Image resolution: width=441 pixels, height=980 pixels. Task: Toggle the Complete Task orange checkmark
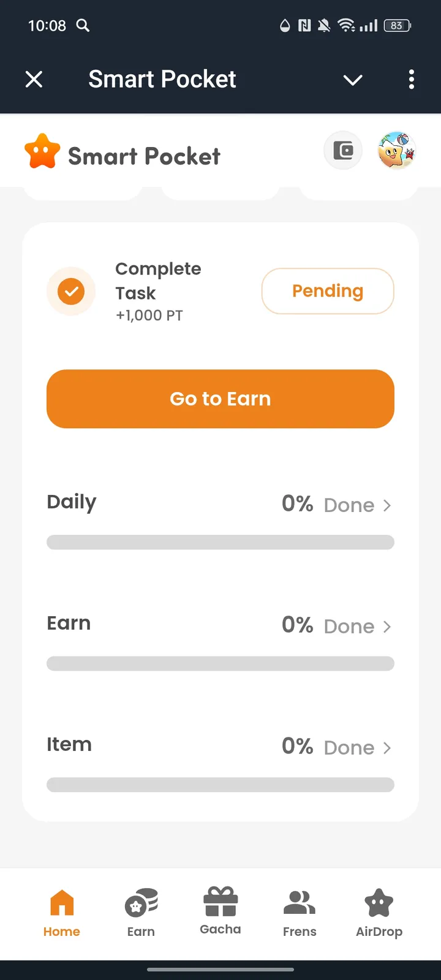coord(71,291)
